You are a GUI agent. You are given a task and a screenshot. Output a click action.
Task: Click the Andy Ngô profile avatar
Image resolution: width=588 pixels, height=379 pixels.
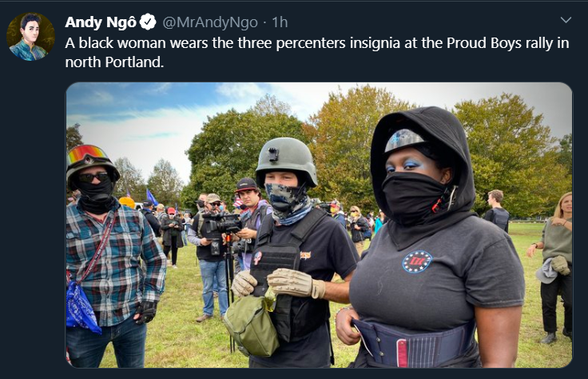click(x=30, y=37)
